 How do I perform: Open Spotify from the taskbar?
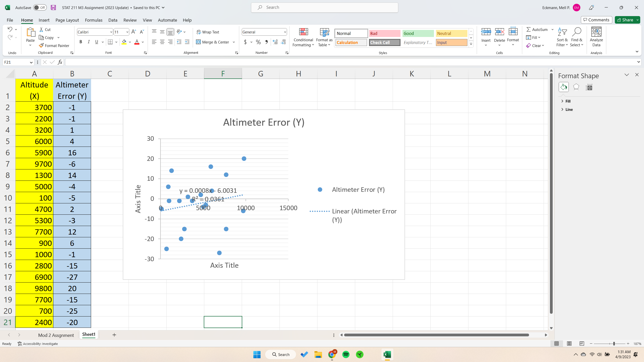coord(346,354)
